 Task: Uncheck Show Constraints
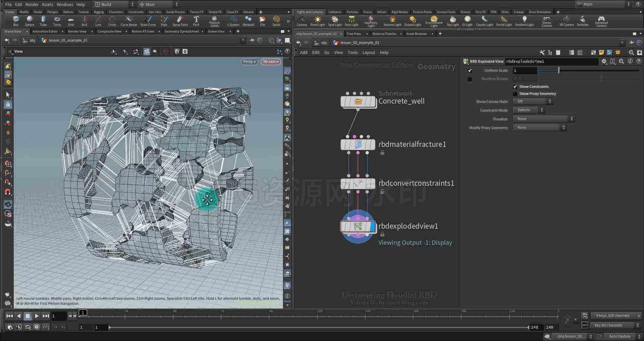[x=515, y=87]
